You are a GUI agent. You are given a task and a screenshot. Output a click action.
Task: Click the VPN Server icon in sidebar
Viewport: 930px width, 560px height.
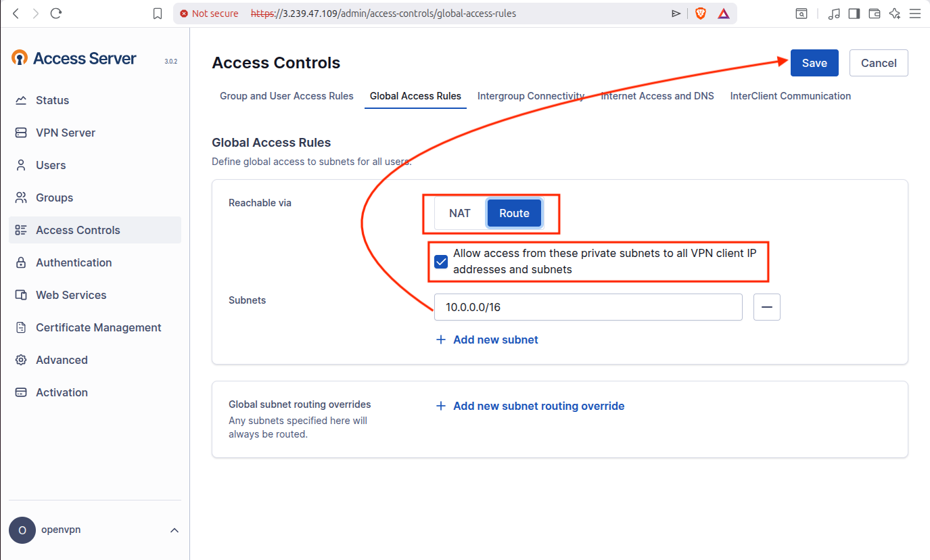pyautogui.click(x=21, y=133)
